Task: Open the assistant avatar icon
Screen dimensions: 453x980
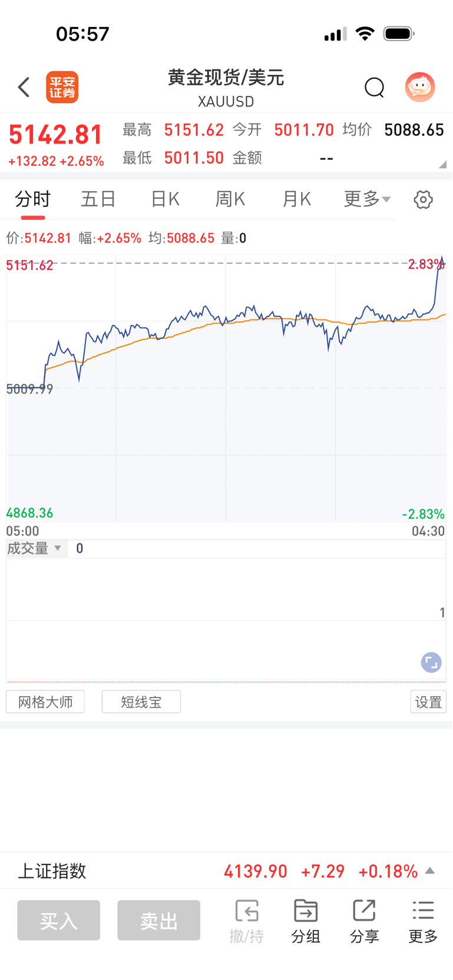Action: pyautogui.click(x=419, y=88)
